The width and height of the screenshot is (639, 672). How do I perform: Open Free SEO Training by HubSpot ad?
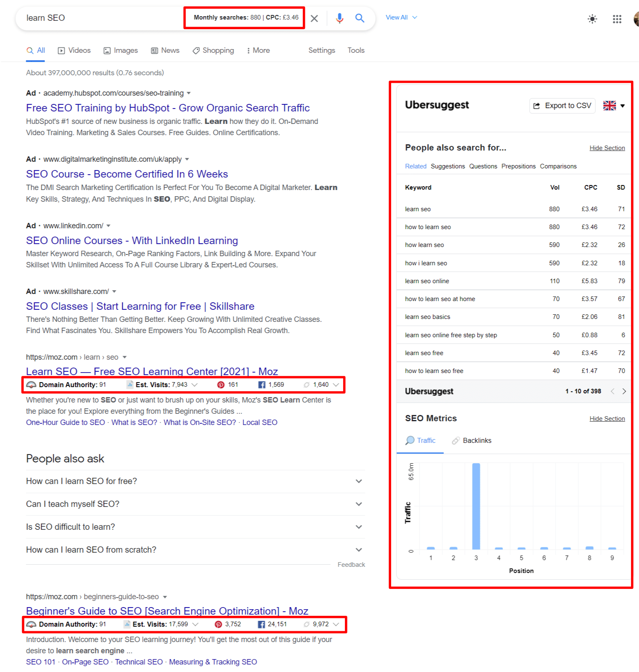click(x=168, y=108)
